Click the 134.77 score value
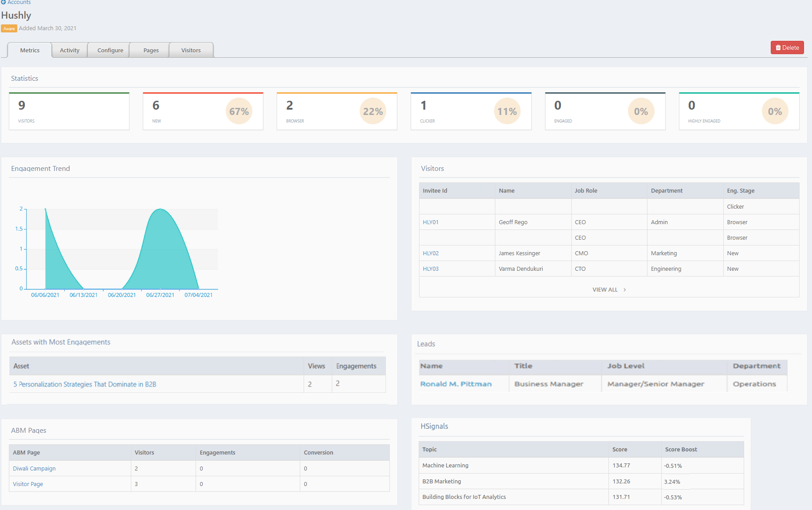The height and width of the screenshot is (510, 812). point(621,466)
